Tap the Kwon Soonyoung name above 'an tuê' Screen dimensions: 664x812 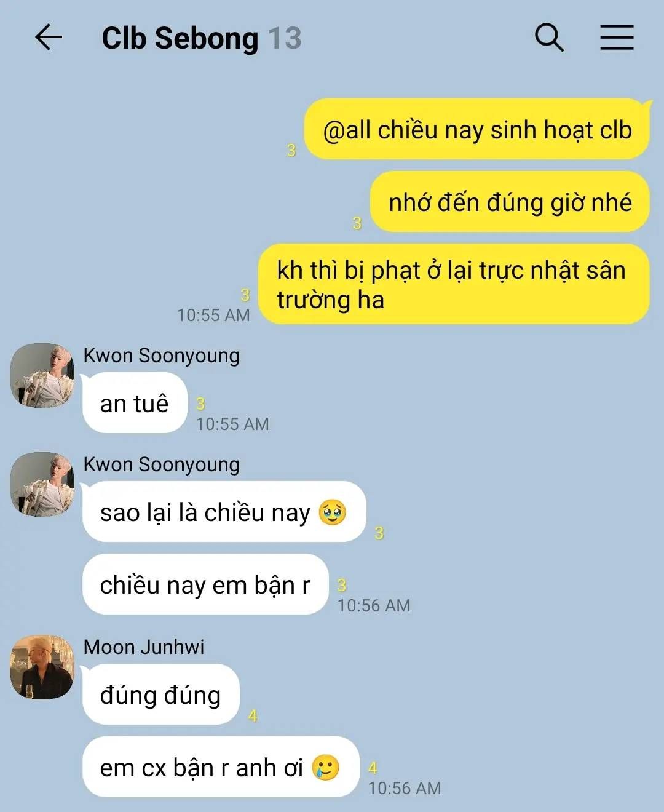(161, 356)
